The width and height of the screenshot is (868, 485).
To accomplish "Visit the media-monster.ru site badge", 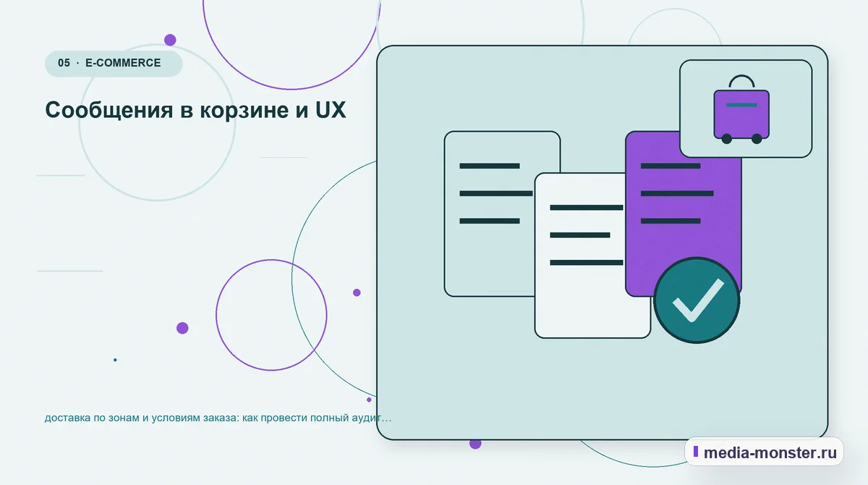I will coord(764,453).
